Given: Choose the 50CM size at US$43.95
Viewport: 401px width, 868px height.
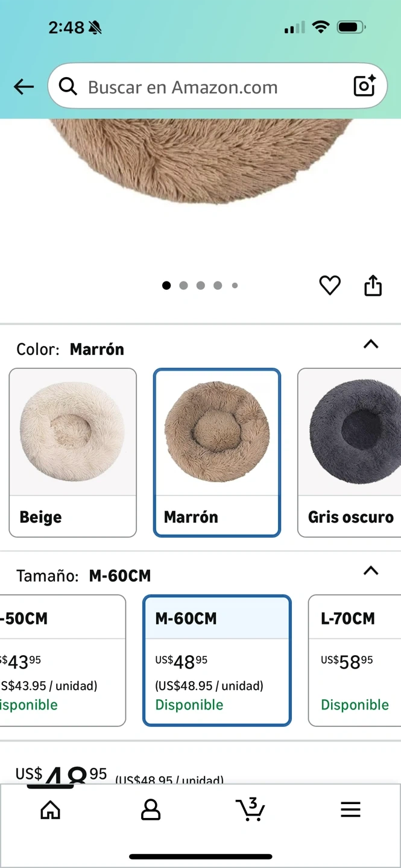Looking at the screenshot, I should 63,661.
